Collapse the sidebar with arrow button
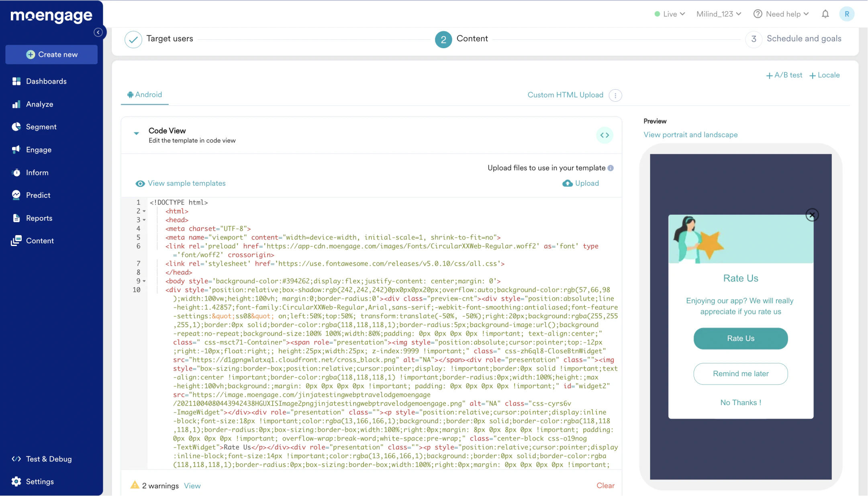Image resolution: width=868 pixels, height=496 pixels. [98, 32]
